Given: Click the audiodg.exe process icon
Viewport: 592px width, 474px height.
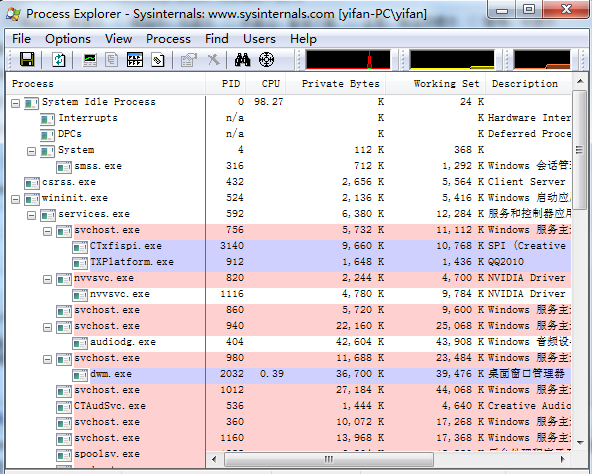Looking at the screenshot, I should 80,343.
